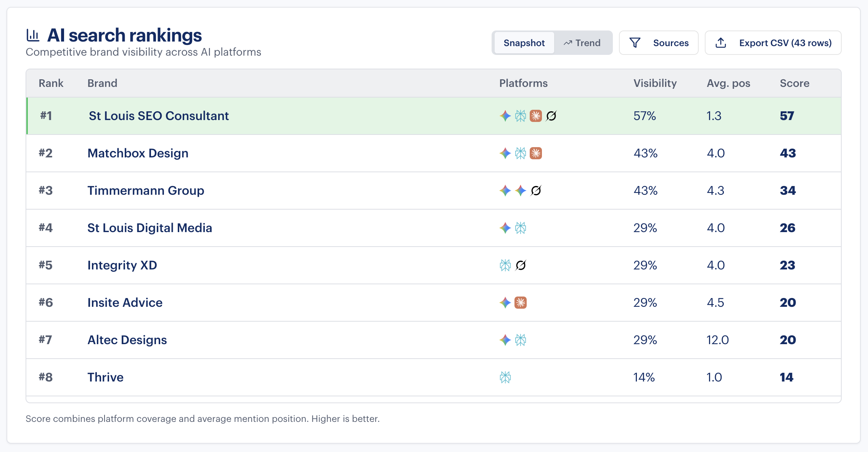Sort by the Score column header
This screenshot has height=452, width=868.
point(794,83)
